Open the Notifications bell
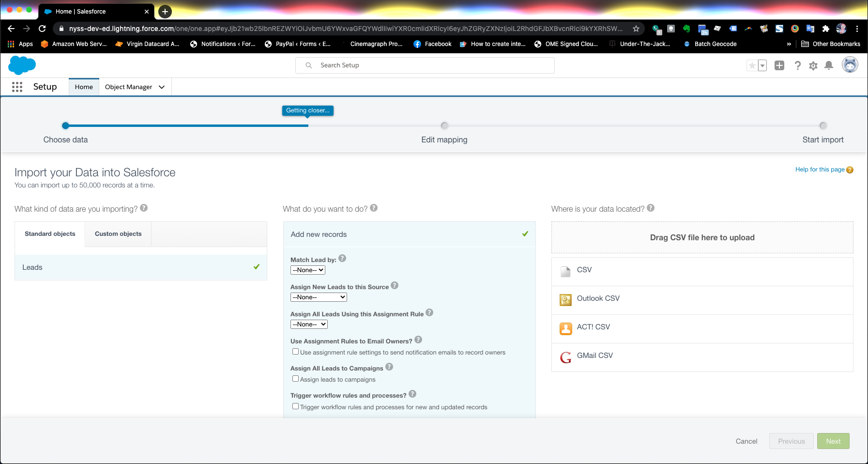The height and width of the screenshot is (464, 868). pos(829,65)
